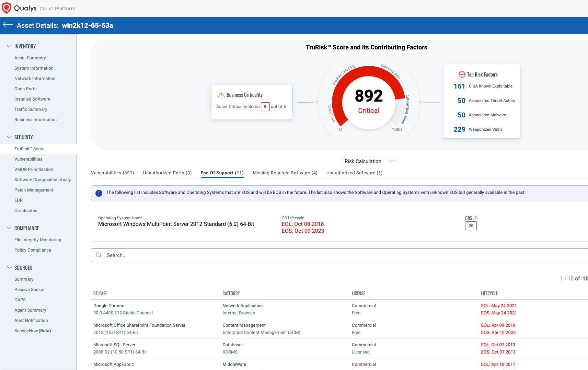The height and width of the screenshot is (370, 588).
Task: Click the magnifier icon in the search bar
Action: [x=99, y=255]
